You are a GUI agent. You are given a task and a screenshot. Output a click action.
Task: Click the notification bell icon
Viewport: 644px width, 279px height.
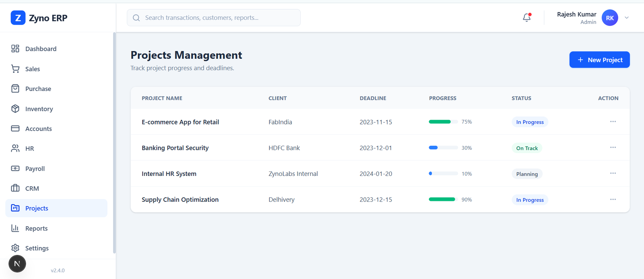pyautogui.click(x=526, y=18)
